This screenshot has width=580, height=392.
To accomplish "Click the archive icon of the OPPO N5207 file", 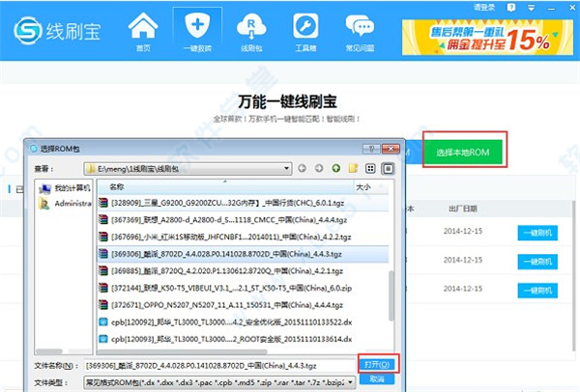I will (x=103, y=305).
